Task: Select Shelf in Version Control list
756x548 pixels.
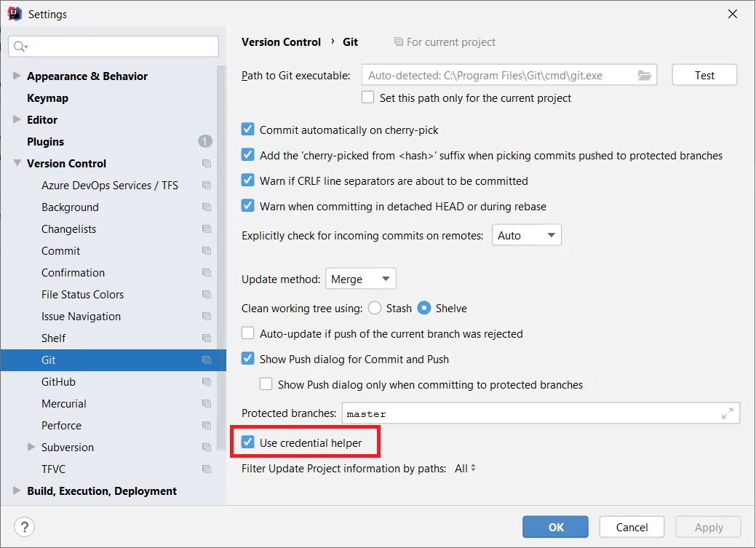Action: click(x=53, y=338)
